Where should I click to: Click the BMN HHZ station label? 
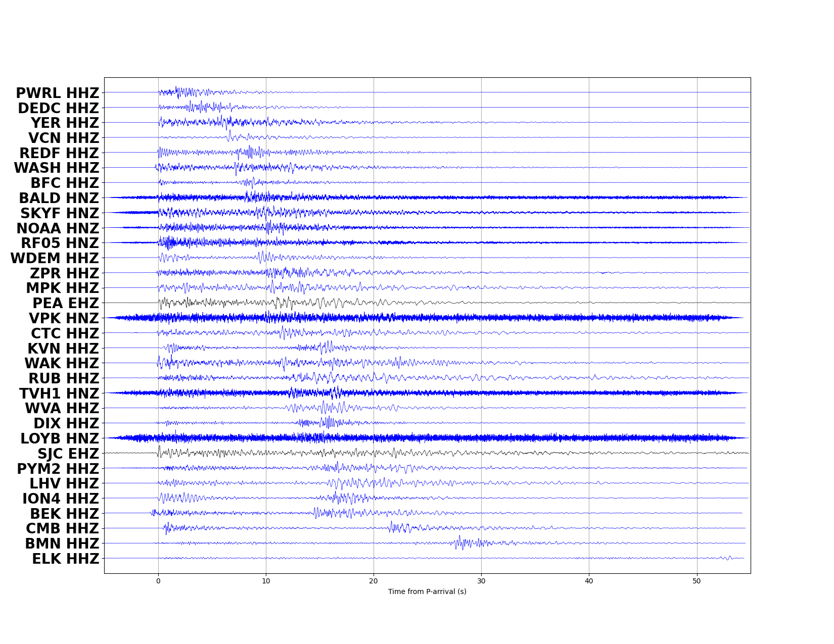62,544
